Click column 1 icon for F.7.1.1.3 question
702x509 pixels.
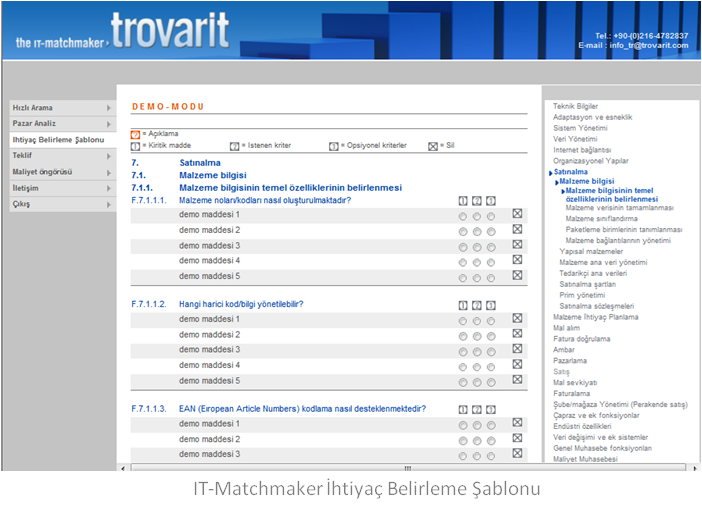click(463, 410)
